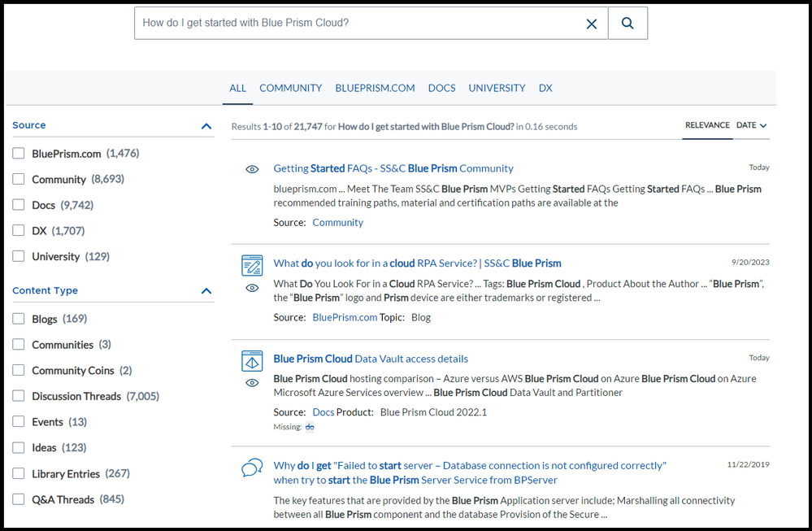Screen dimensions: 812x531
Task: Sort results by RELEVANCE
Action: click(707, 125)
